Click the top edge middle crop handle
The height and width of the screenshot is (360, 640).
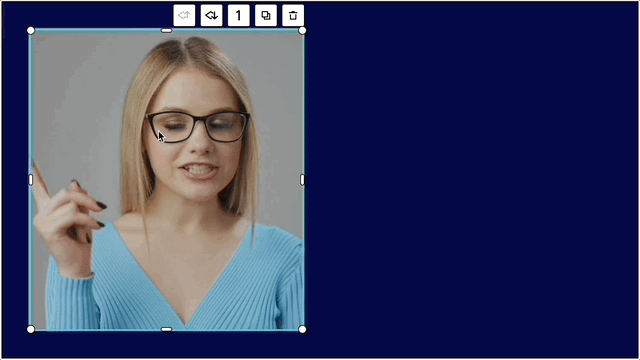[x=167, y=31]
